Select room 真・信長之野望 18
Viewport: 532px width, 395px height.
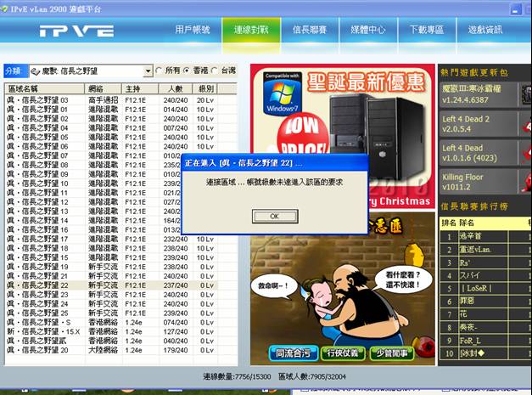(x=111, y=248)
